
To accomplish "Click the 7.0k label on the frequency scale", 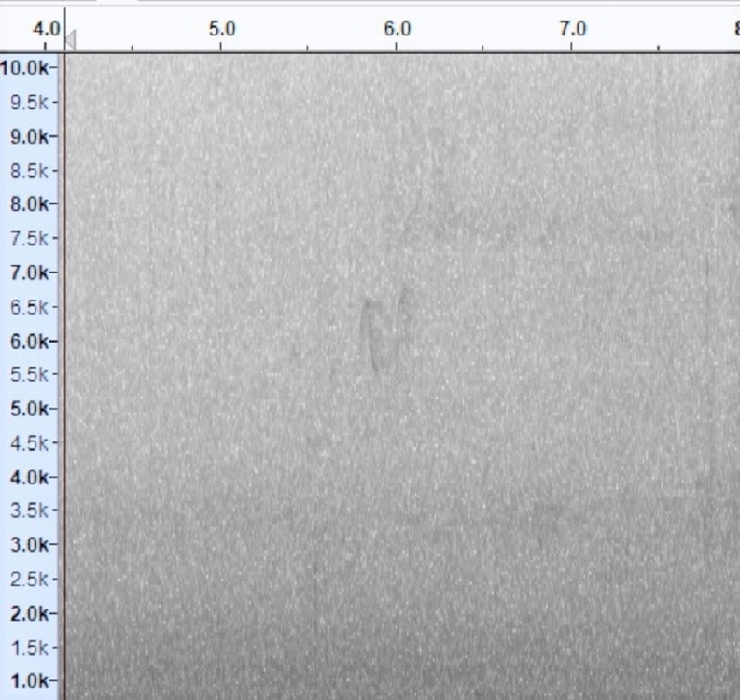I will [x=28, y=273].
